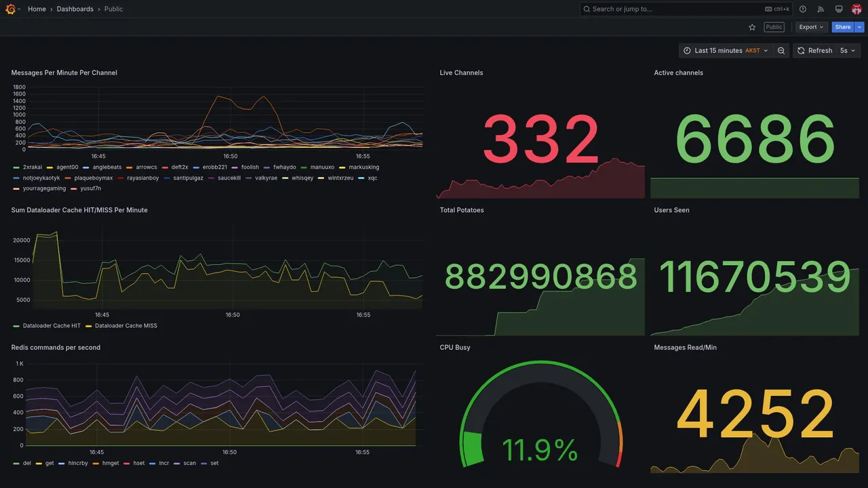Open the user avatar profile menu
The image size is (868, 488).
tap(856, 9)
